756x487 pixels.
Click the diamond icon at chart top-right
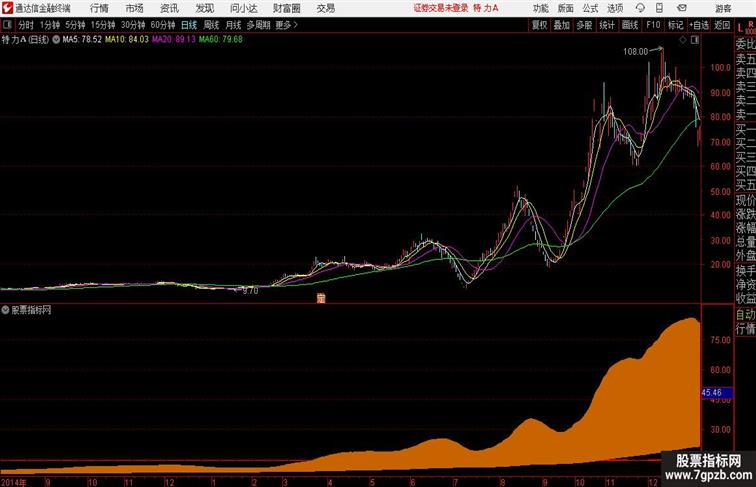pos(683,40)
